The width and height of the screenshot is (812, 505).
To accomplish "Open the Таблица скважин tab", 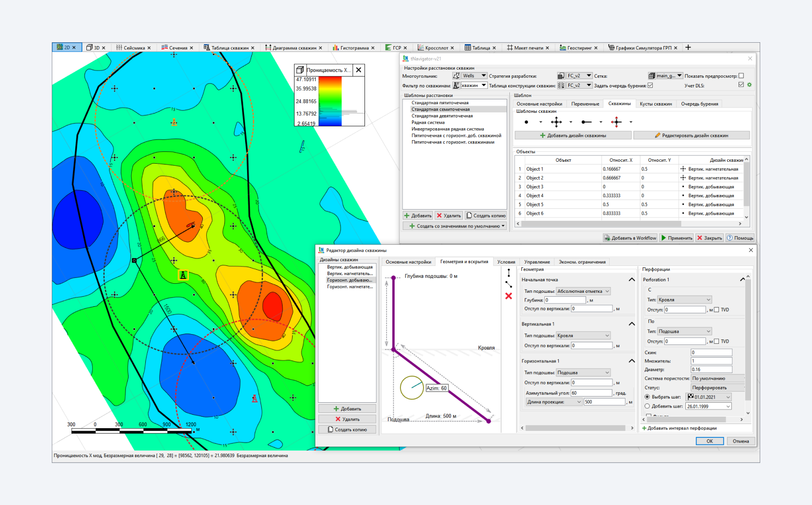I will (229, 48).
